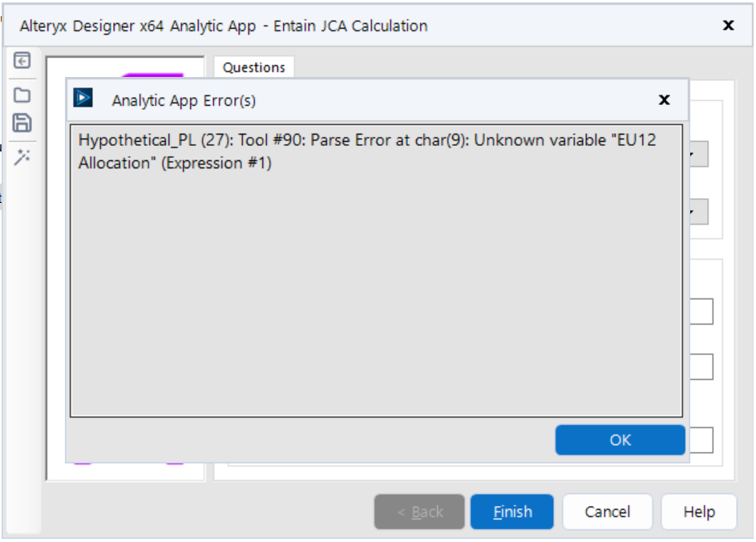This screenshot has width=756, height=542.
Task: Expand the upper dropdown behind the dialog
Action: pos(698,155)
